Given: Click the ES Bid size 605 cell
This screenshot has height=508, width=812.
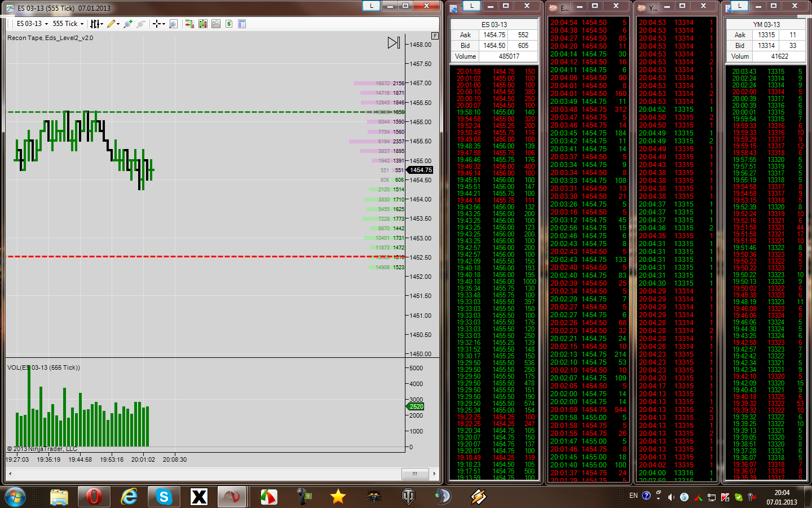Looking at the screenshot, I should (x=523, y=46).
